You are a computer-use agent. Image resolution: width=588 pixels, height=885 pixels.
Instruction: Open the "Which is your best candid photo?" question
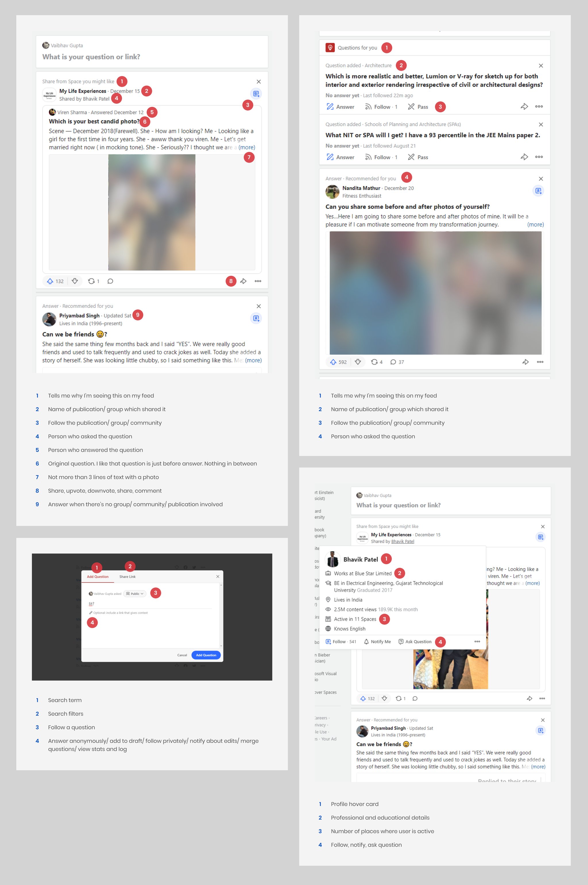[94, 121]
